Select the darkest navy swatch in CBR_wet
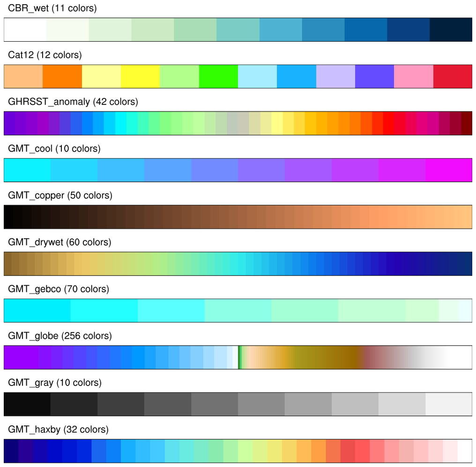The width and height of the screenshot is (476, 467). click(x=450, y=30)
